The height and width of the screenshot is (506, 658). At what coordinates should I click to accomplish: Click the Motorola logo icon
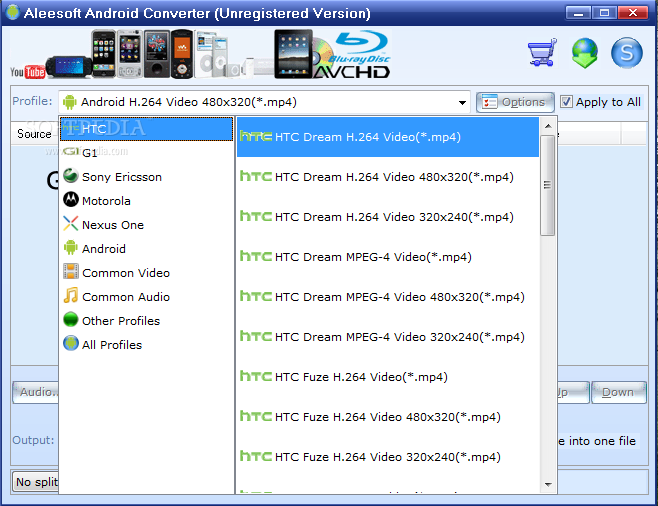coord(70,199)
